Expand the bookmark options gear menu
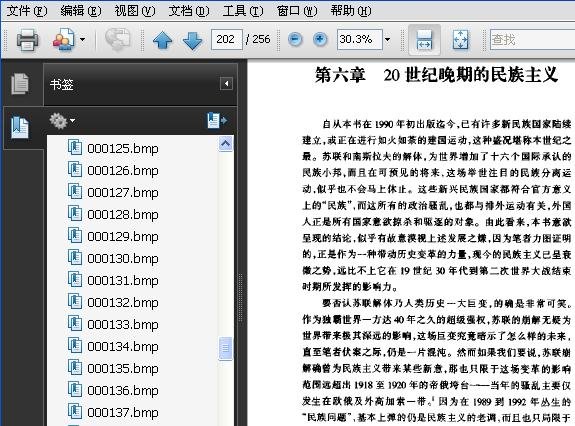This screenshot has width=575, height=426. coord(62,121)
